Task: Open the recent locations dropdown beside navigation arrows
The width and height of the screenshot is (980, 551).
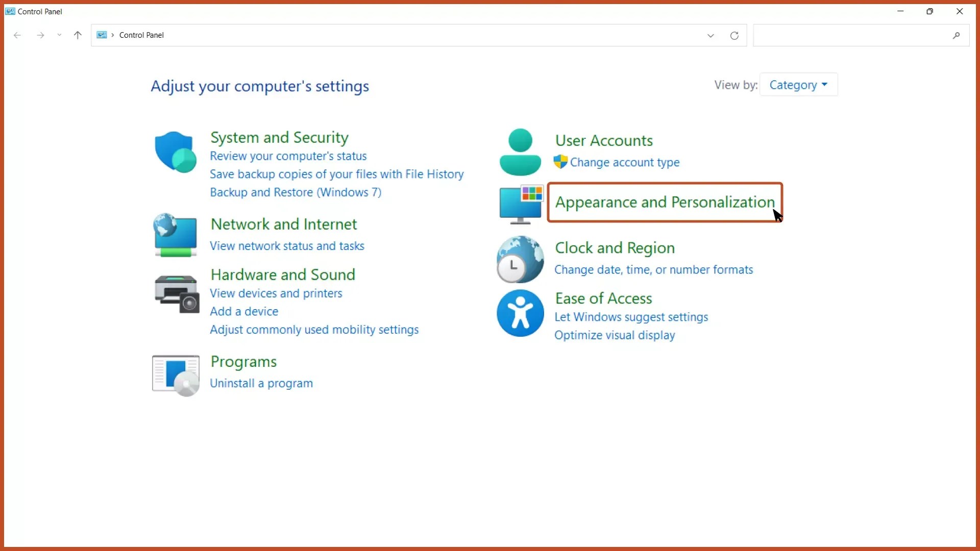Action: 59,35
